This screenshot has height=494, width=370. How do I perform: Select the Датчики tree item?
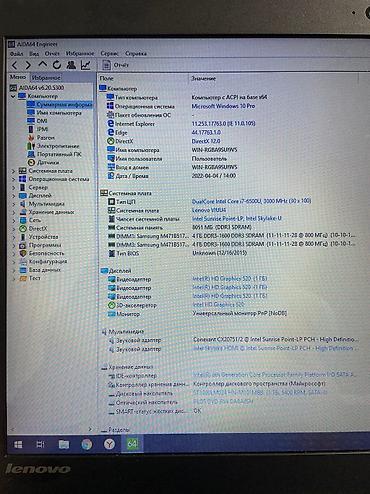(48, 162)
